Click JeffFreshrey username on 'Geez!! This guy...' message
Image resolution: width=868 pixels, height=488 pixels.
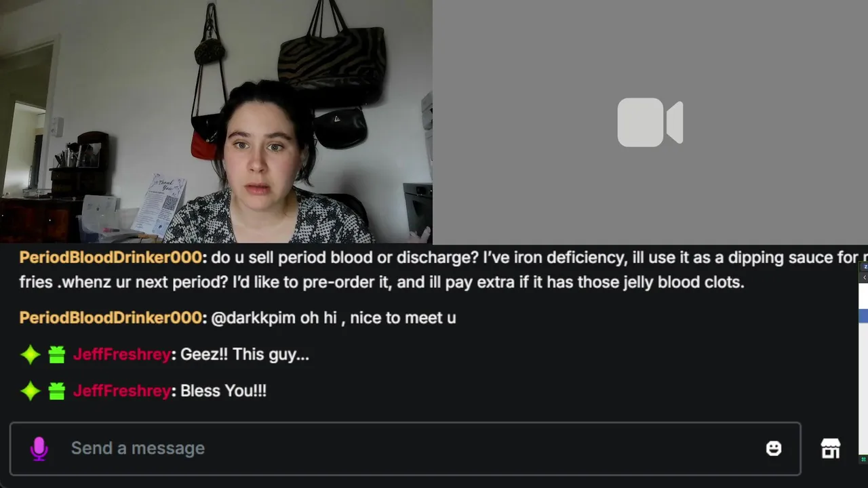pyautogui.click(x=122, y=354)
